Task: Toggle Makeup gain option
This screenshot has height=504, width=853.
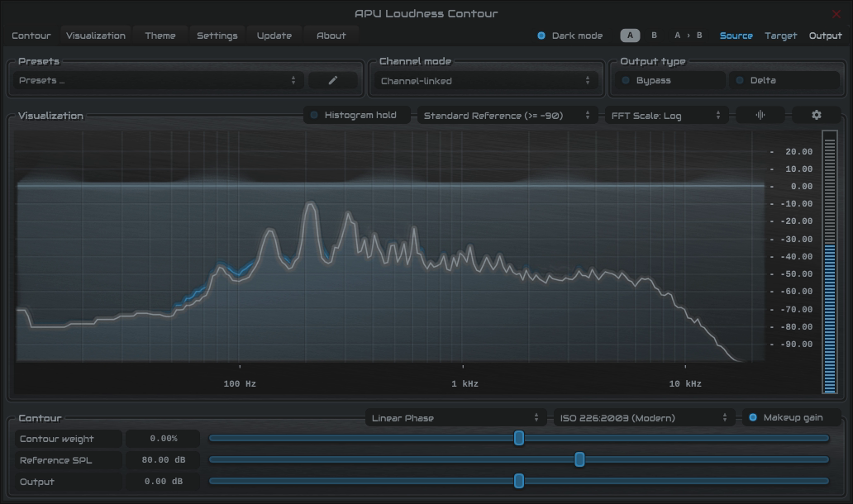Action: (x=792, y=417)
